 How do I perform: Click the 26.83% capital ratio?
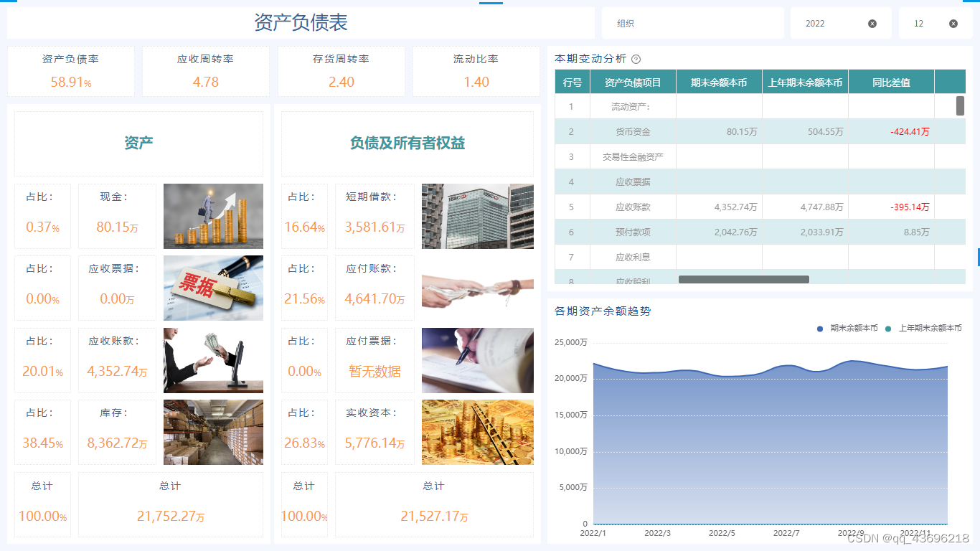tap(304, 443)
